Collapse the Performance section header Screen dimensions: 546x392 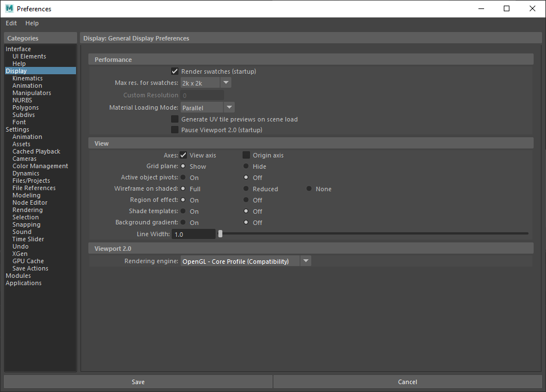[311, 60]
